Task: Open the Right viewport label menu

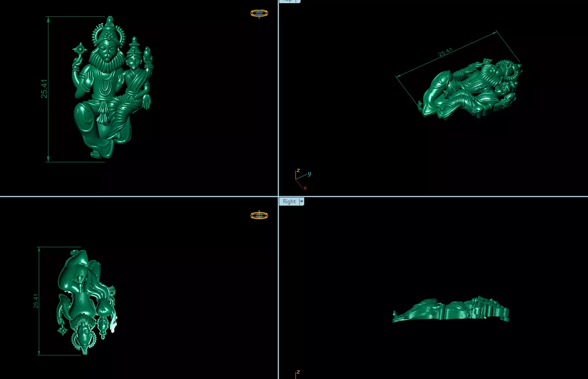Action: pos(289,202)
